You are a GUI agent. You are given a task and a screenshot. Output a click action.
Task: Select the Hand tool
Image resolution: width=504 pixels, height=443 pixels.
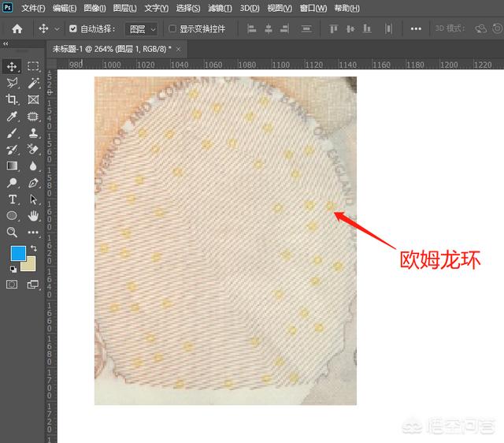(33, 215)
